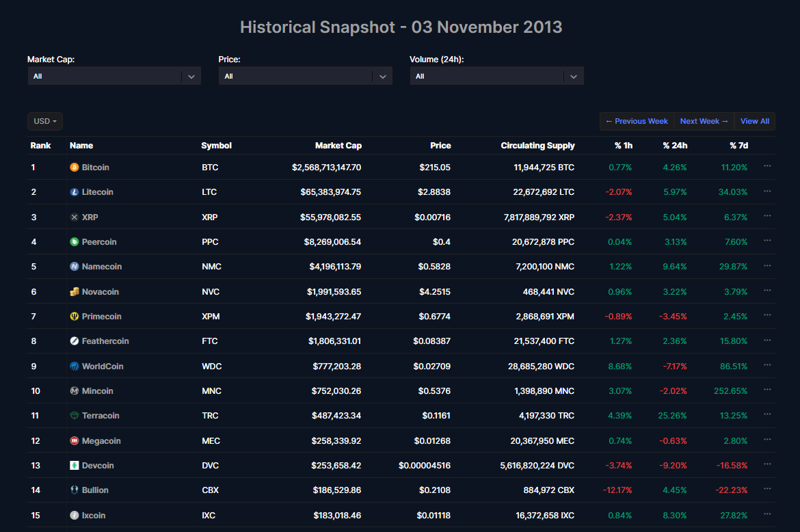The image size is (800, 532).
Task: Click the Devcoin logo icon
Action: pos(75,466)
